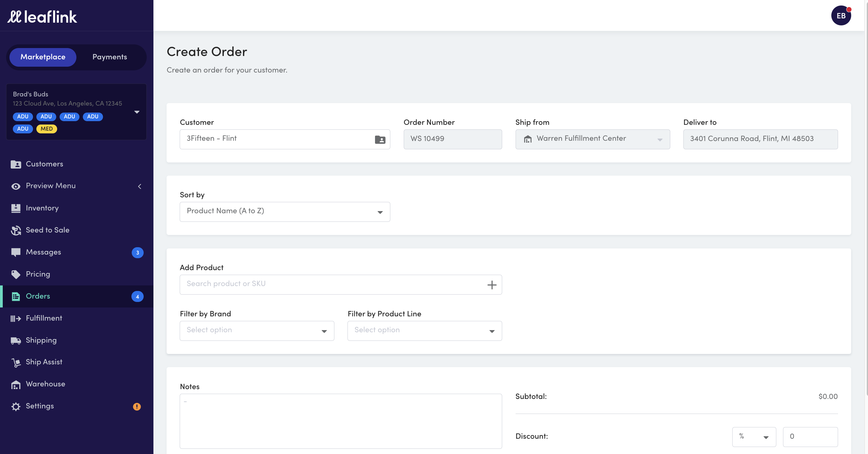Open the Sort by Product Name dropdown
The height and width of the screenshot is (454, 868).
(x=285, y=212)
